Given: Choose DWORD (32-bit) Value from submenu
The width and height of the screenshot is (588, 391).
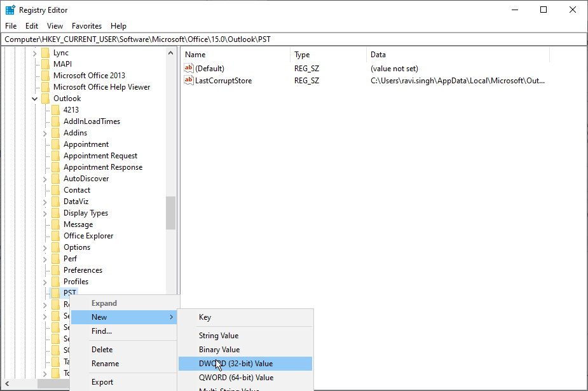Looking at the screenshot, I should pyautogui.click(x=245, y=364).
